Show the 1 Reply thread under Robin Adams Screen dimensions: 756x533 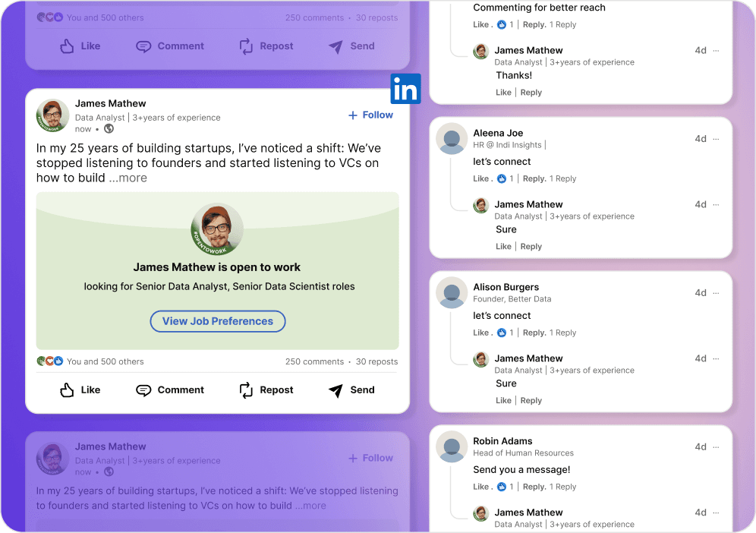pos(562,487)
